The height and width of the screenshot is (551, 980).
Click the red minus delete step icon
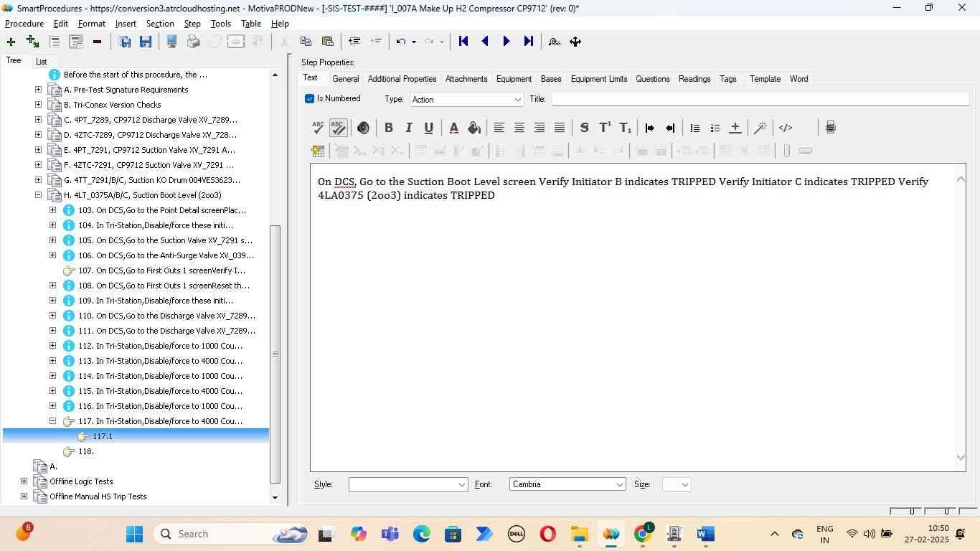tap(97, 42)
